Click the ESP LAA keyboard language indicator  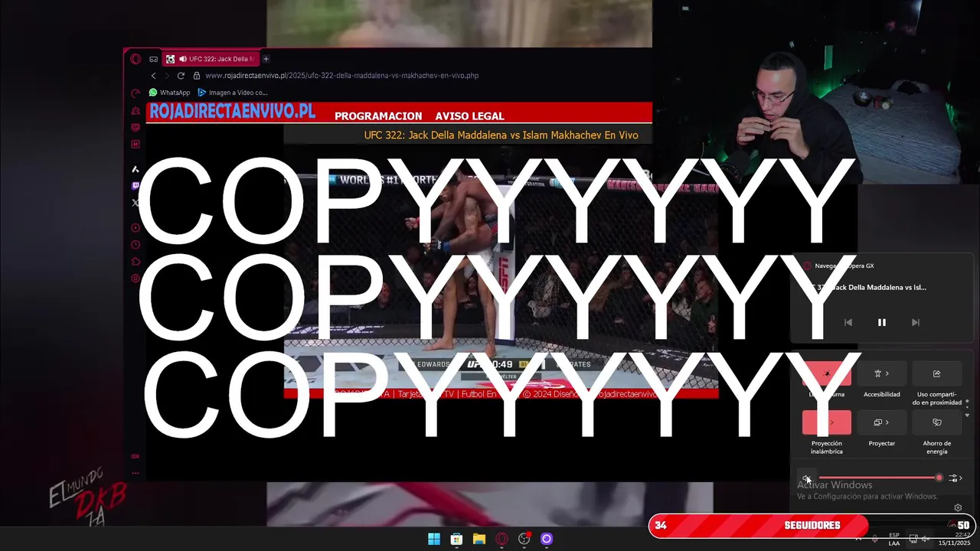tap(894, 539)
